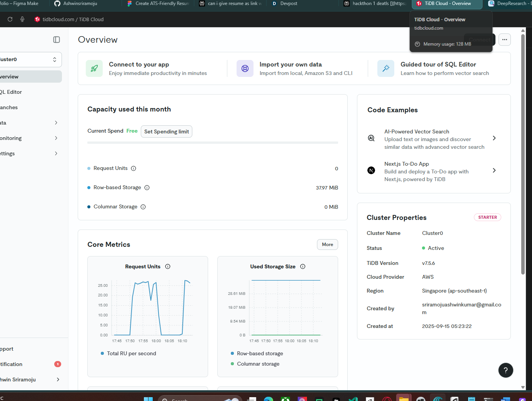Click the Import your own data icon
532x401 pixels.
(x=245, y=68)
